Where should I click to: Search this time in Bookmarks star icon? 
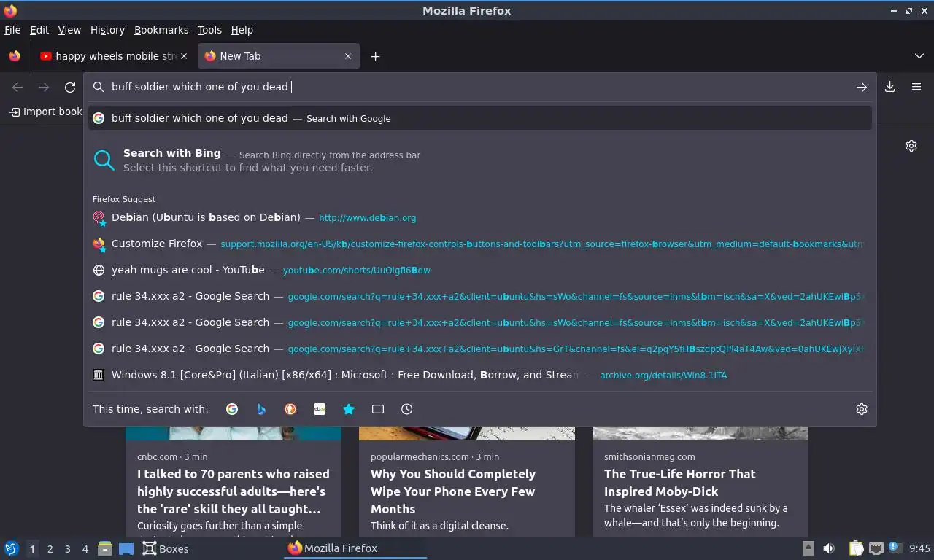[x=349, y=409]
